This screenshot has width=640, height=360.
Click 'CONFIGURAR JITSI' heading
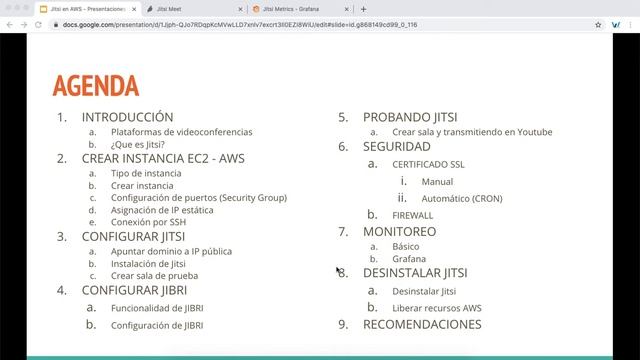(133, 236)
